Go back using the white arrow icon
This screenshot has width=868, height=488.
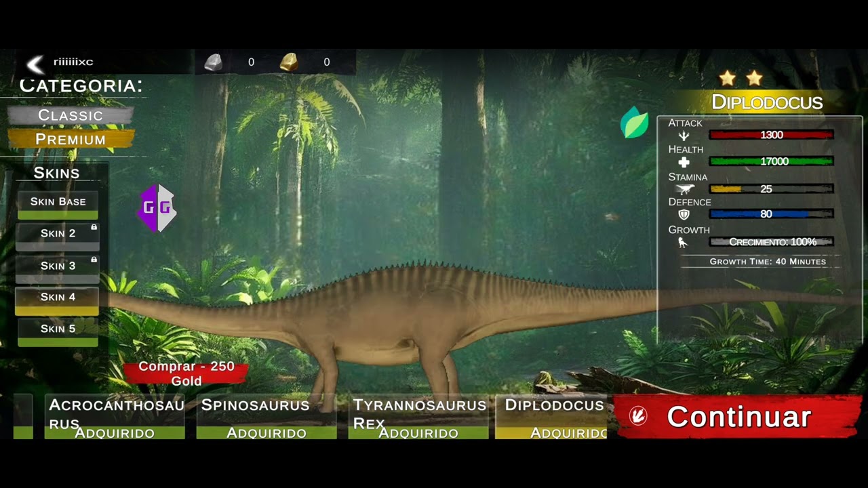[35, 64]
